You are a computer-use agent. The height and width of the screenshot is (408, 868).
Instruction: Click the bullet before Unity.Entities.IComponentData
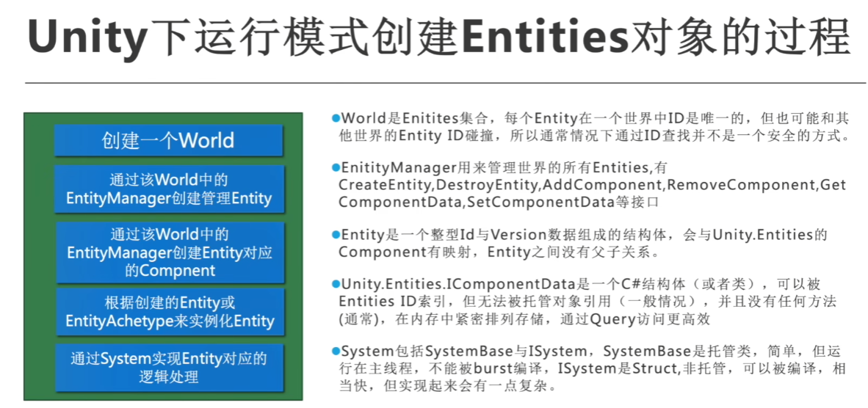tap(336, 284)
